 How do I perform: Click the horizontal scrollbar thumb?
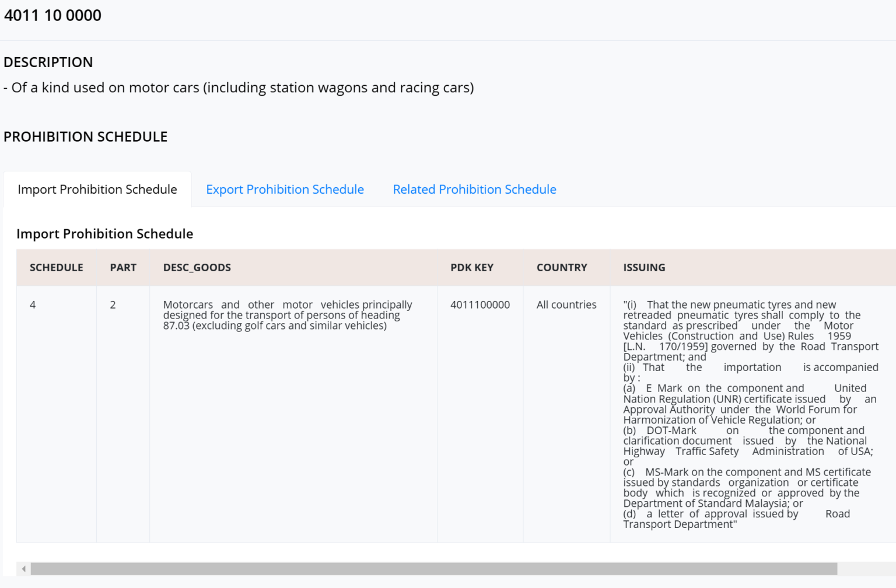point(433,569)
